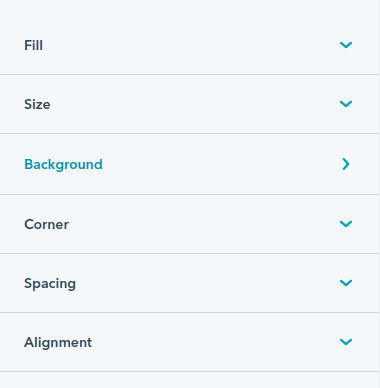Toggle the Spacing accordion arrow

coord(346,283)
